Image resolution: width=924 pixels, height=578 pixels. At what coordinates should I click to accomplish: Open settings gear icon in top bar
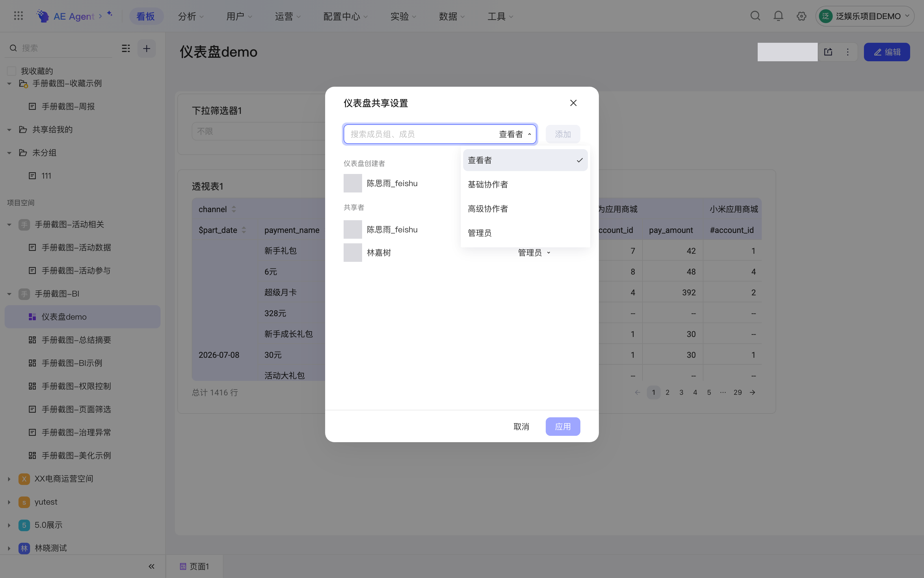(x=802, y=16)
